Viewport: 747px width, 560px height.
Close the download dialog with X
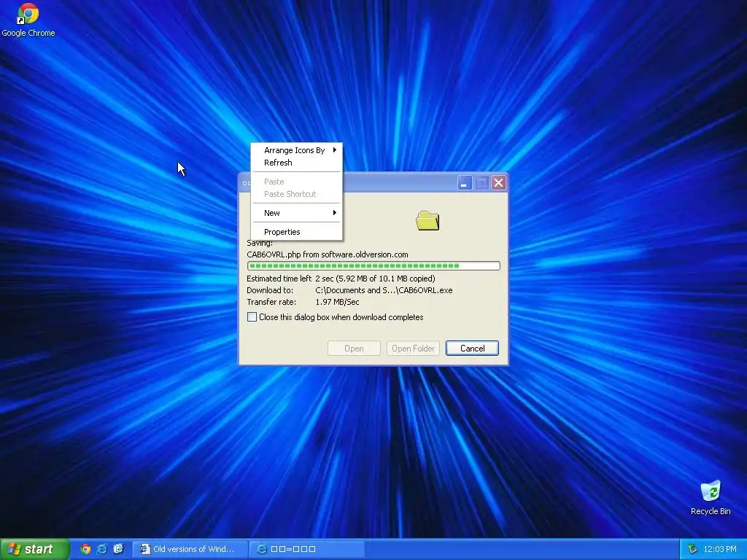[498, 183]
